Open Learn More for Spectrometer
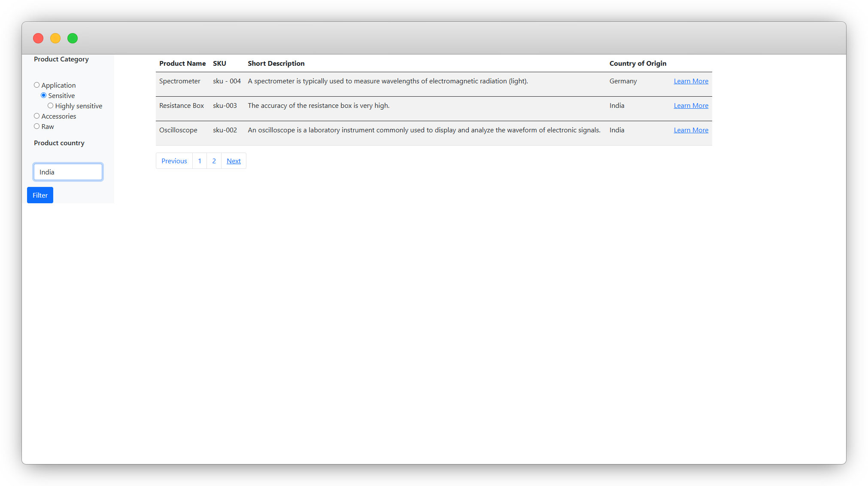Screen dimensions: 868x486 691,81
